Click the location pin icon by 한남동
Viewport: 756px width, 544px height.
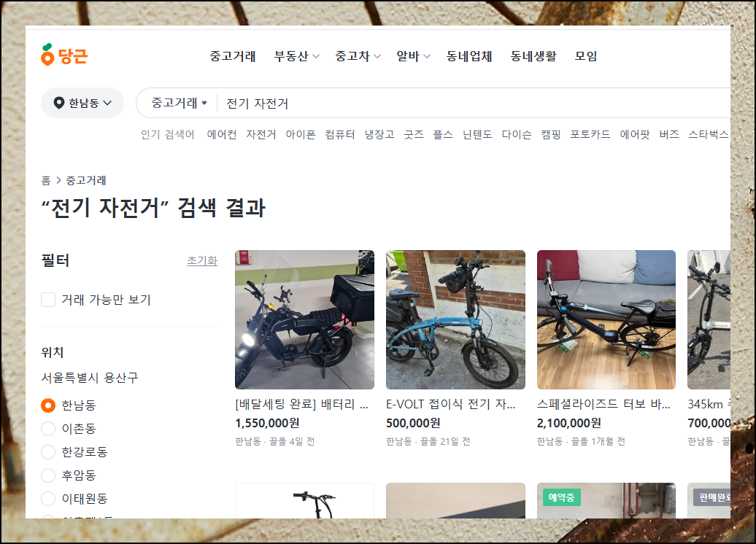tap(59, 103)
